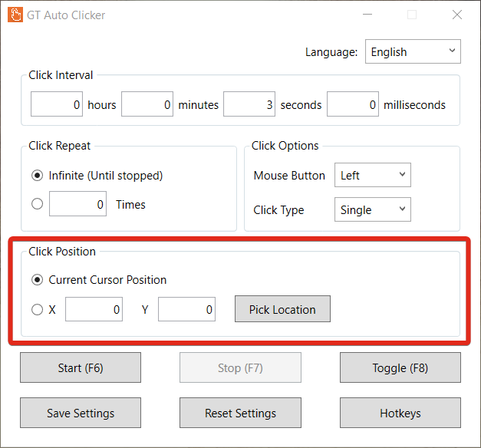Viewport: 481px width, 448px height.
Task: Click the Start (F6) button
Action: [x=81, y=367]
